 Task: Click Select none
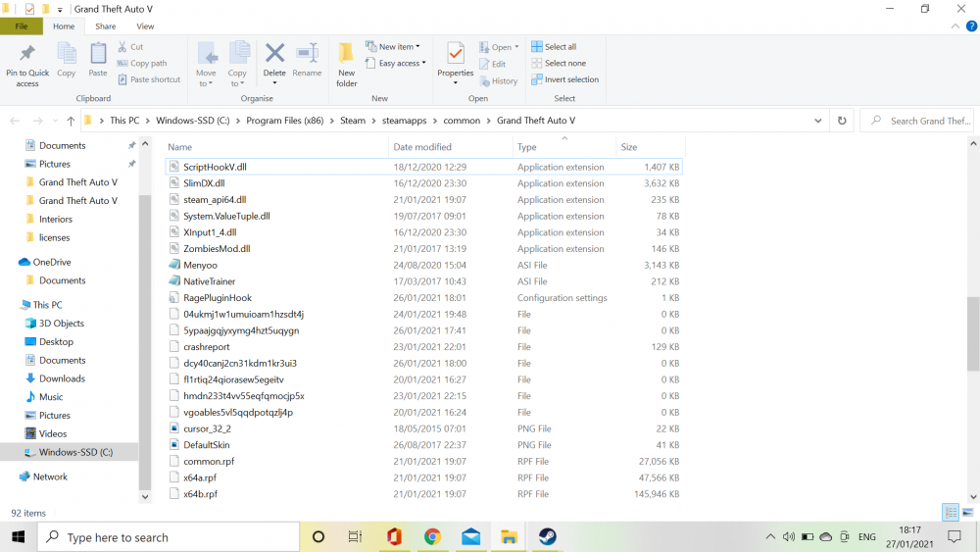pos(559,63)
